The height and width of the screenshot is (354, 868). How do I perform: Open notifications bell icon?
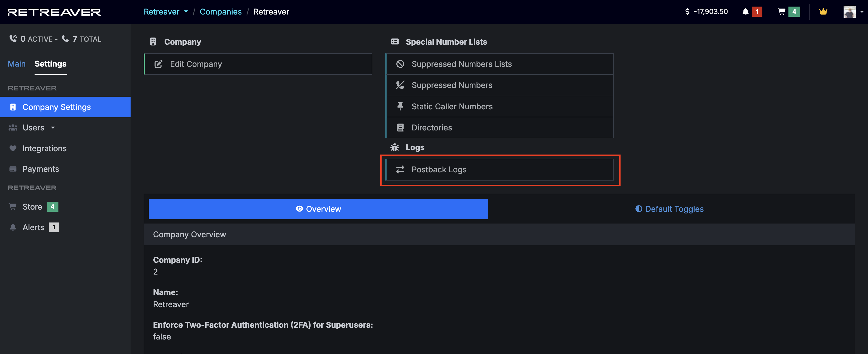point(745,12)
